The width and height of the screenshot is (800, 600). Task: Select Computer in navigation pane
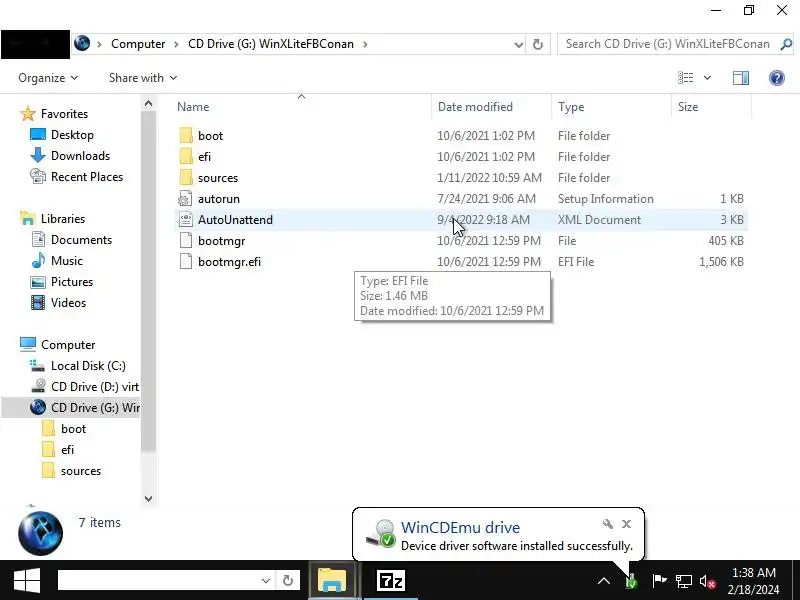[x=68, y=345]
